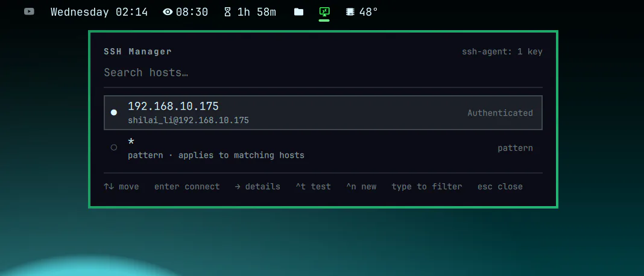The width and height of the screenshot is (644, 276).
Task: Click the ^t test hint
Action: point(313,186)
